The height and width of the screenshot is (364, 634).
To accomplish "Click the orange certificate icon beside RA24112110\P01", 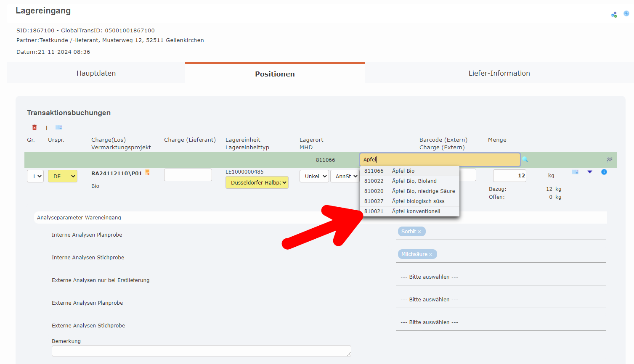I will coord(147,172).
